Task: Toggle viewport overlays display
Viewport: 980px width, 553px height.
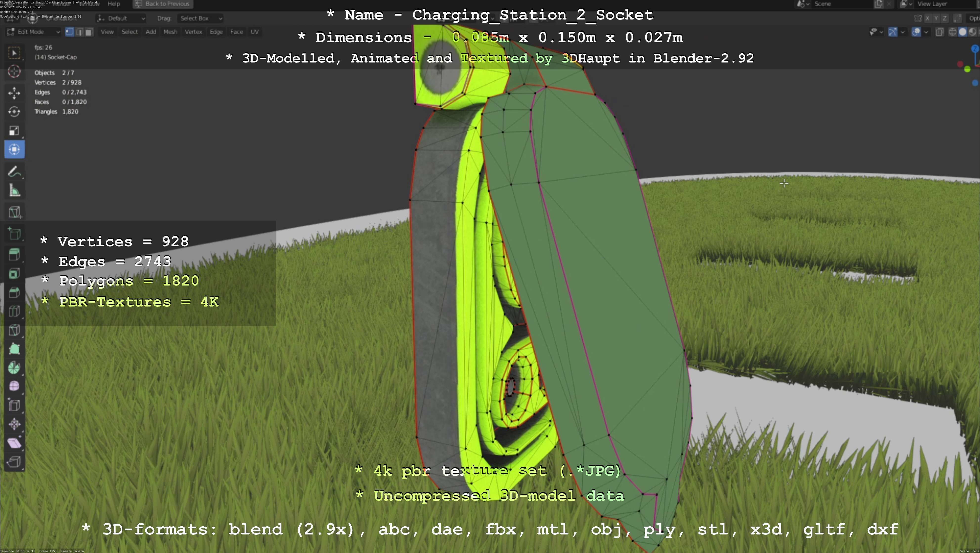Action: (x=916, y=32)
